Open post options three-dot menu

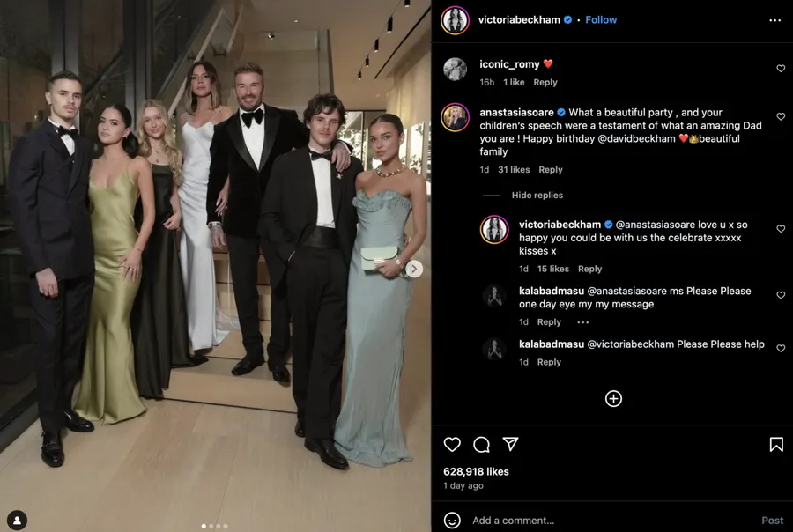[x=774, y=20]
